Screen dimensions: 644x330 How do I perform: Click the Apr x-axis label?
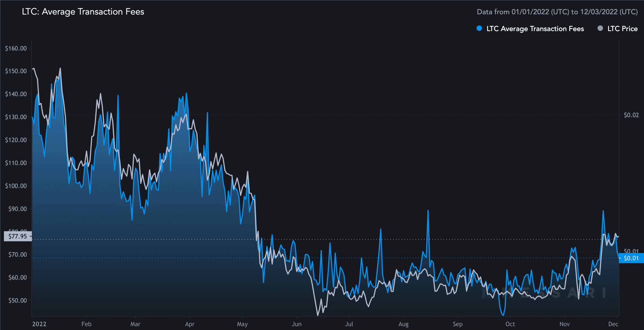tap(190, 324)
